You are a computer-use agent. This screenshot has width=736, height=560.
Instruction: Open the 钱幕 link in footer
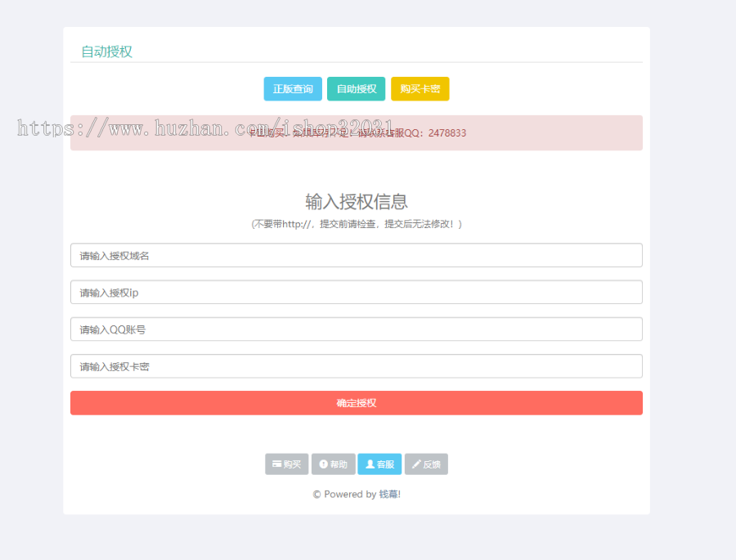(390, 494)
